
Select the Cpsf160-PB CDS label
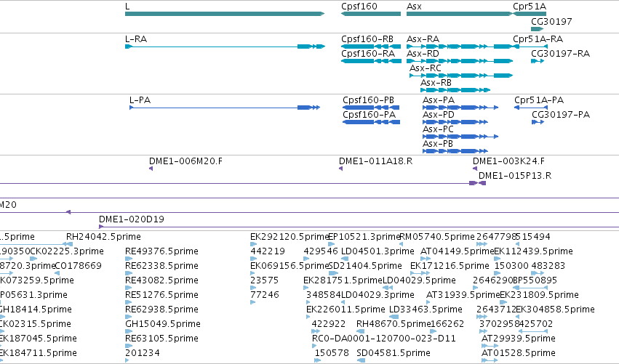[368, 100]
